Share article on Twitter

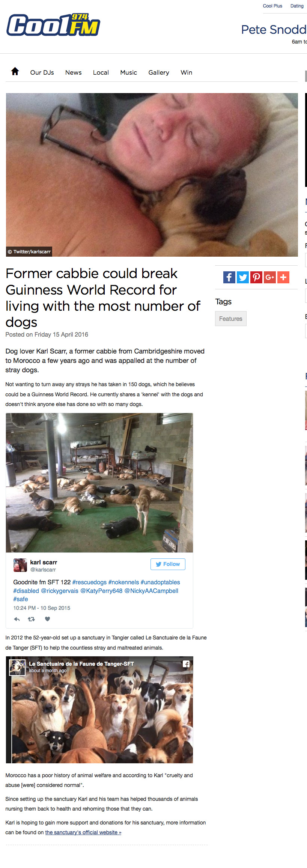tap(243, 277)
